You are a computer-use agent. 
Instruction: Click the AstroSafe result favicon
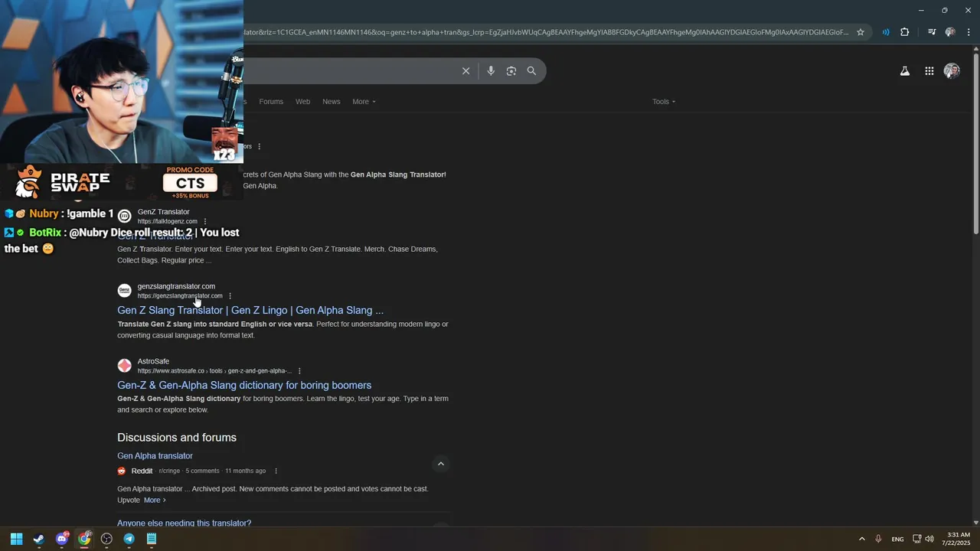124,366
